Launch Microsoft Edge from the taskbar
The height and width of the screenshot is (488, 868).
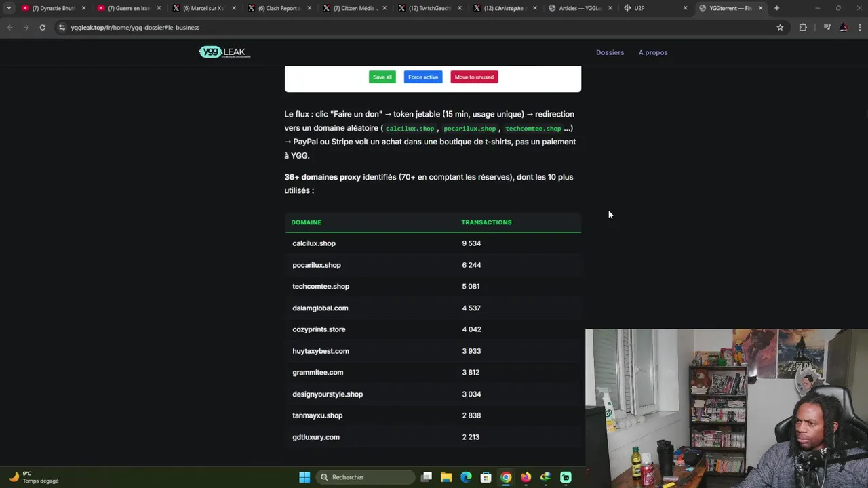pos(466,477)
